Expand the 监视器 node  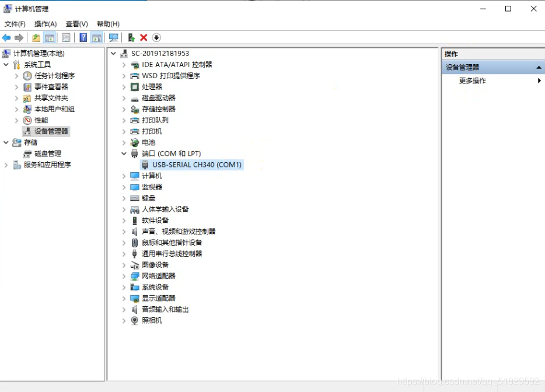(x=124, y=187)
